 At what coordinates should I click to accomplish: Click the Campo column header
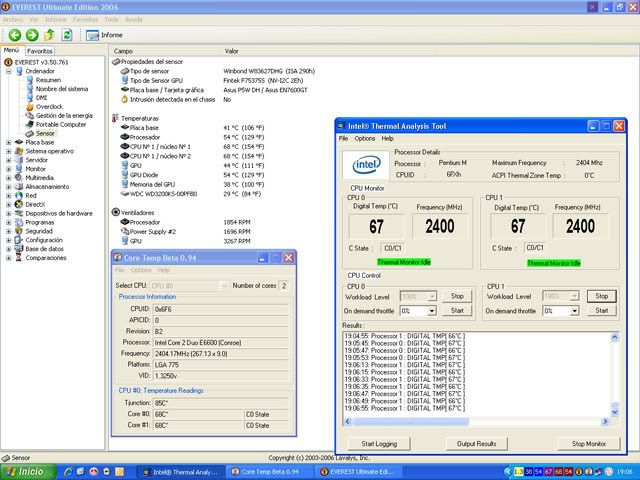click(166, 51)
